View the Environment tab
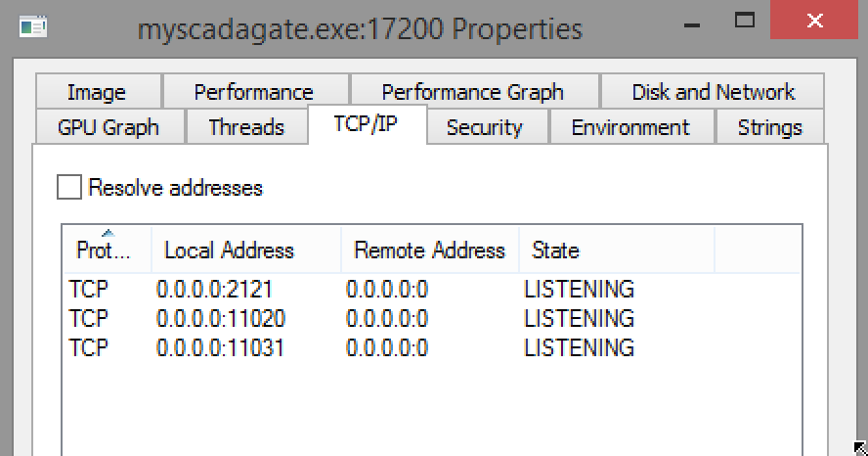Image resolution: width=868 pixels, height=456 pixels. (631, 127)
